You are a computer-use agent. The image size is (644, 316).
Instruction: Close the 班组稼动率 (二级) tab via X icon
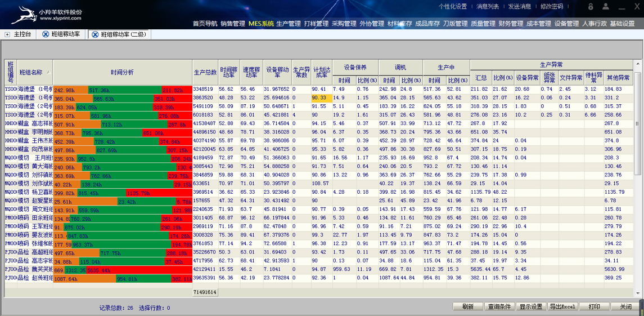coord(95,34)
